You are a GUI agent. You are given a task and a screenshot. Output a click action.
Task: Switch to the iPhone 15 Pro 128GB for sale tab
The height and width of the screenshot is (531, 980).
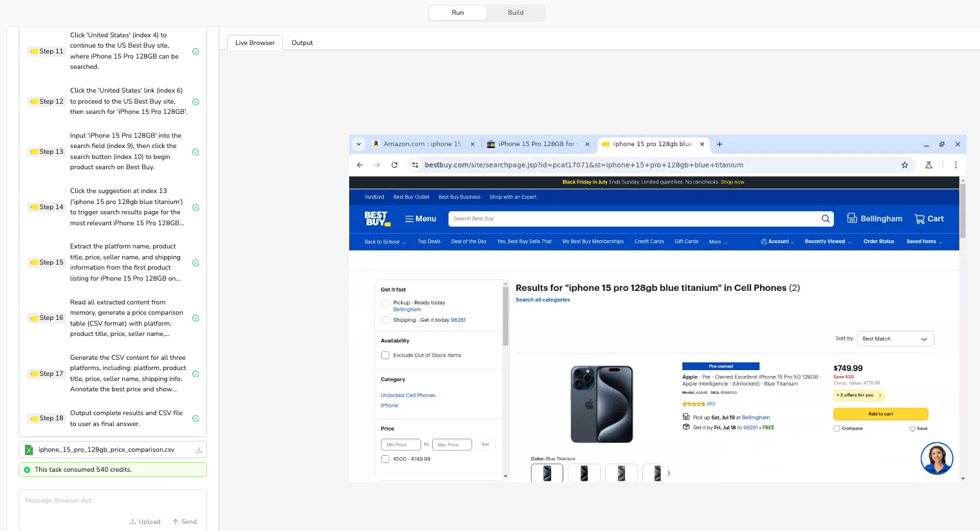539,144
